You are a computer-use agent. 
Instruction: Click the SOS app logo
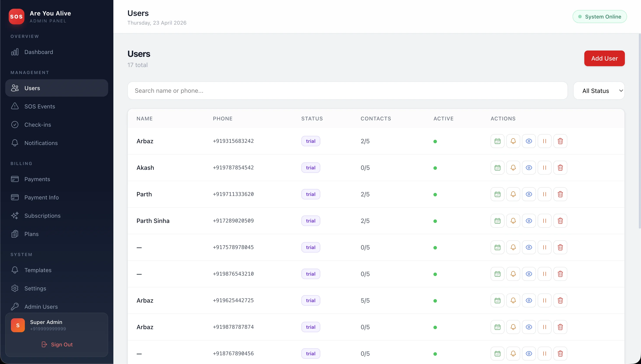[x=17, y=17]
